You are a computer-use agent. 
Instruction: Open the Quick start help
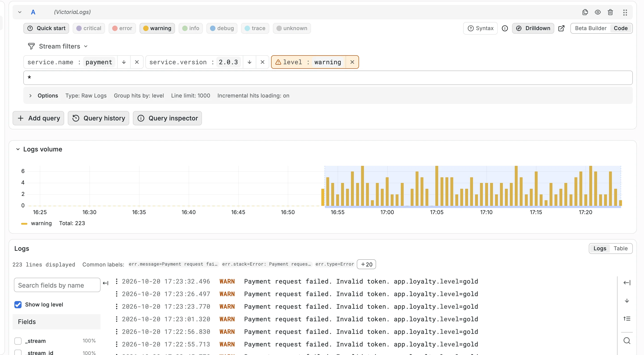point(46,28)
